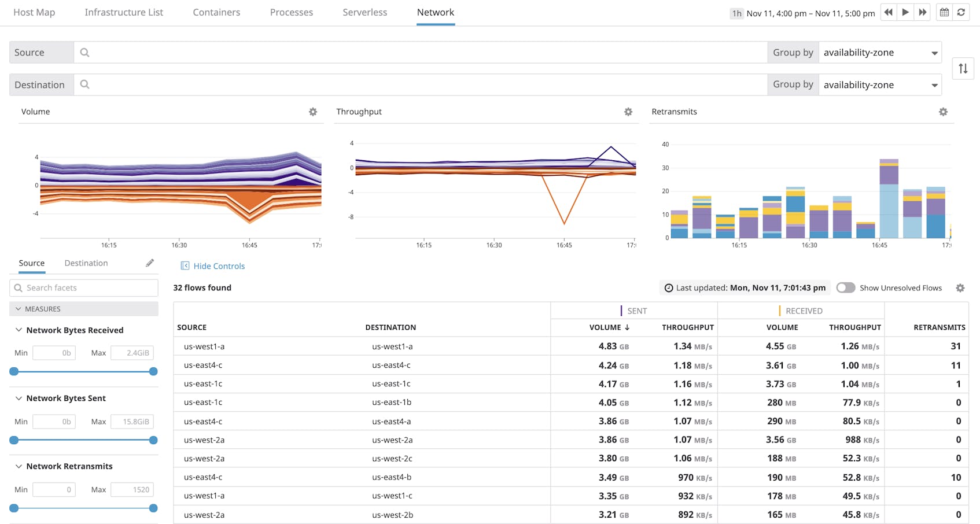Viewport: 980px width, 524px height.
Task: Open the Retransmits chart settings gear
Action: 944,112
